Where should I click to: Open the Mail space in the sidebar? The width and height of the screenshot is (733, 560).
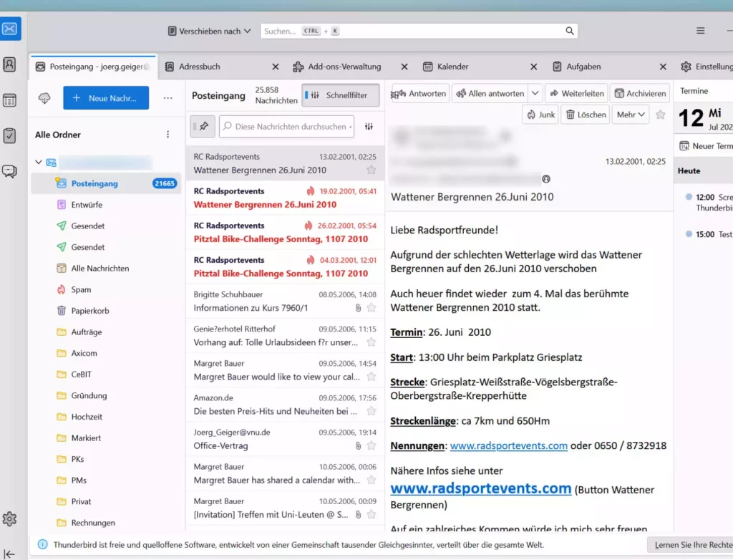coord(10,29)
